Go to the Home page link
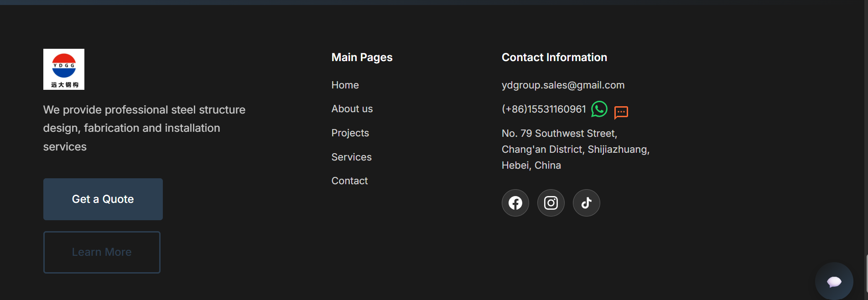This screenshot has height=300, width=868. coord(345,85)
